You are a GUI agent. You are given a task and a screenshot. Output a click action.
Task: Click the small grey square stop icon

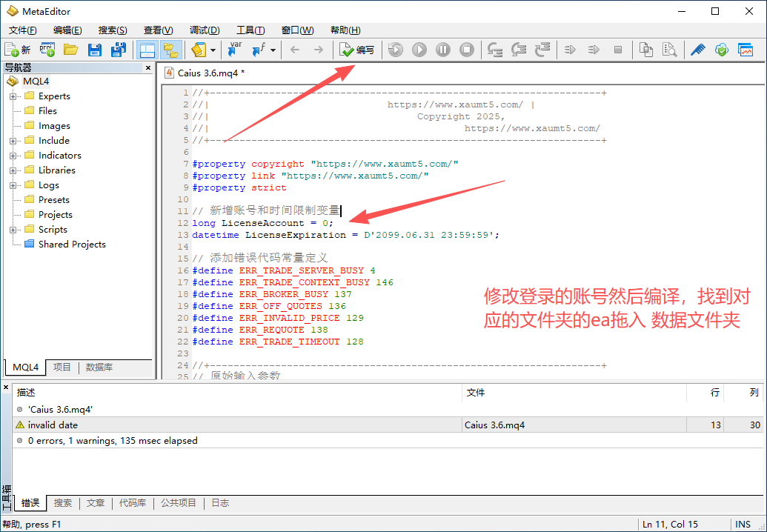(618, 50)
